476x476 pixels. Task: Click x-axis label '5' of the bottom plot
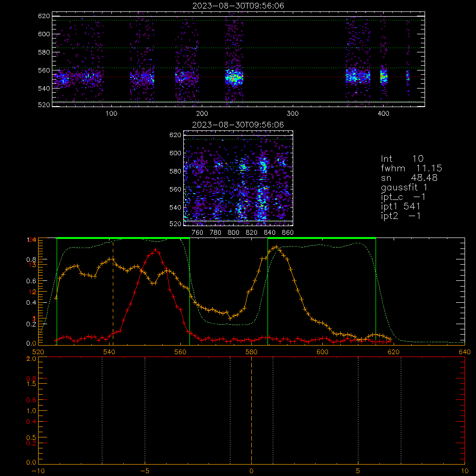(x=358, y=471)
